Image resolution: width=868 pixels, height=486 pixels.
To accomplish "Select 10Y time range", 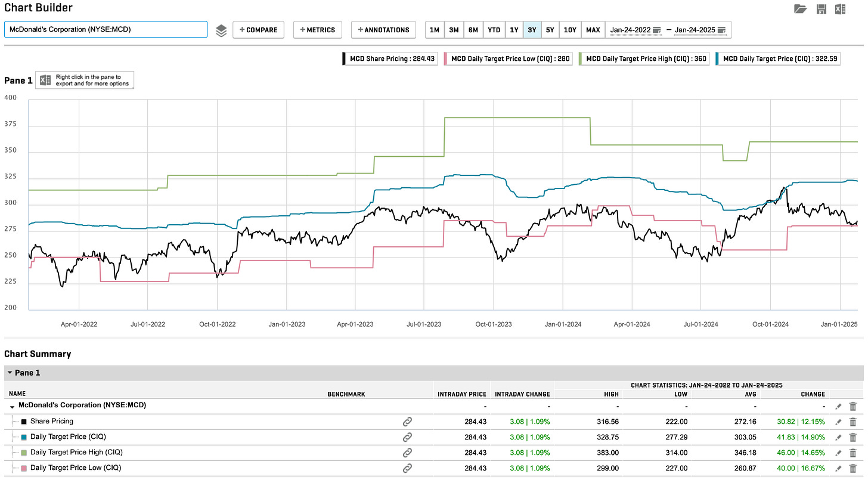I will [571, 30].
